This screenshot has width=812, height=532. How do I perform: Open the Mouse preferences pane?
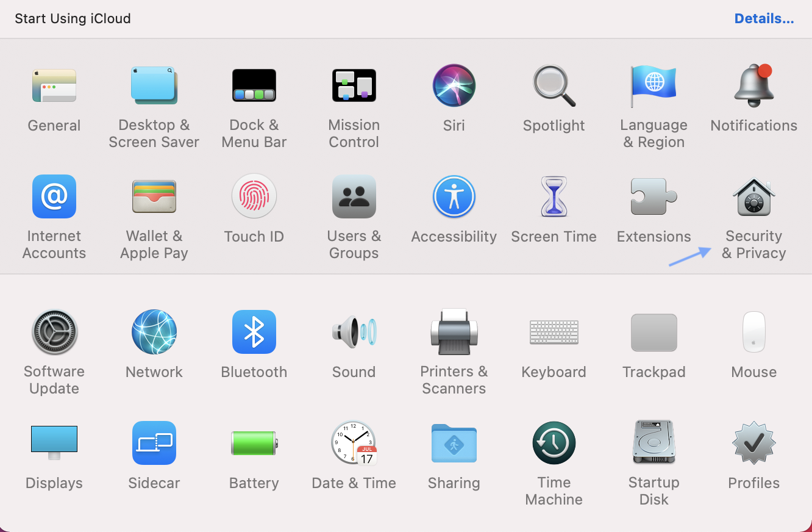(x=754, y=332)
